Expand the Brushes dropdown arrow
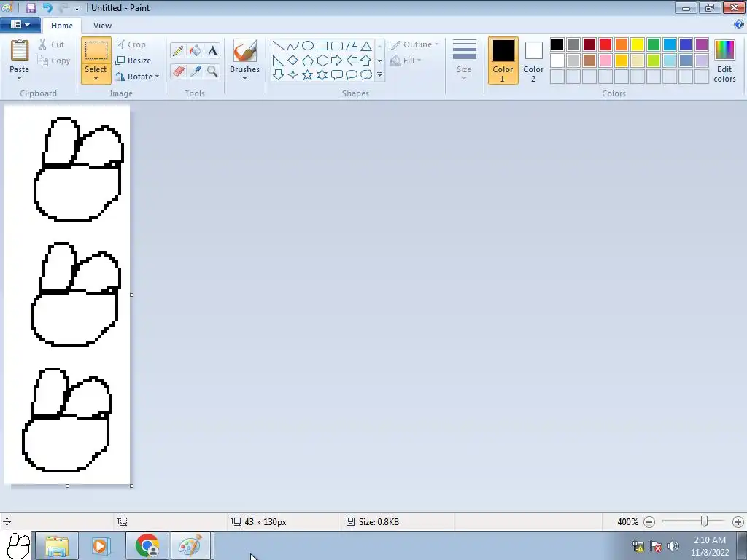This screenshot has width=747, height=560. [x=245, y=79]
